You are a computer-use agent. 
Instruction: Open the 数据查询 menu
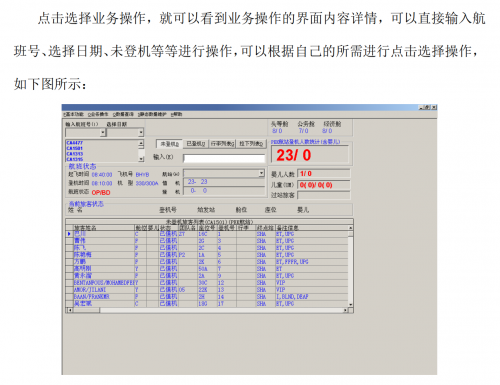pos(123,114)
